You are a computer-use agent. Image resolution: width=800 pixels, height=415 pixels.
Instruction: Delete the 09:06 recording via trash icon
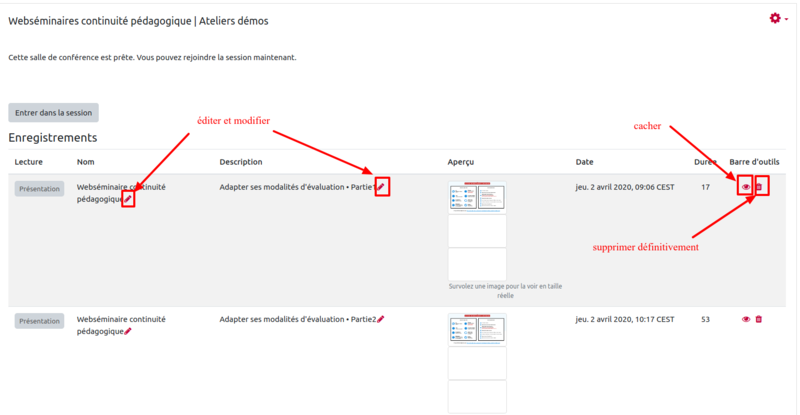tap(759, 187)
